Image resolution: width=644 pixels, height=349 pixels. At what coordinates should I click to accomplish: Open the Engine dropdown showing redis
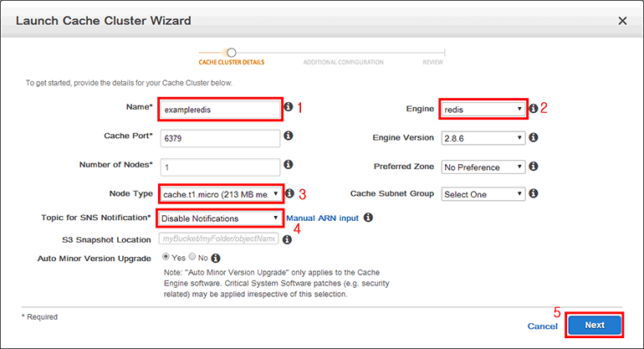[x=483, y=109]
